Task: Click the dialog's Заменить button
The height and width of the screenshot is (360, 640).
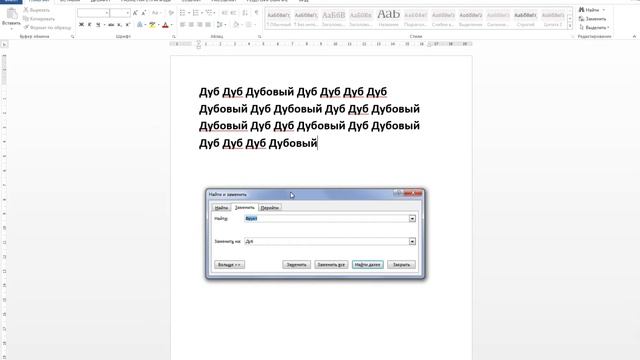Action: click(x=296, y=264)
